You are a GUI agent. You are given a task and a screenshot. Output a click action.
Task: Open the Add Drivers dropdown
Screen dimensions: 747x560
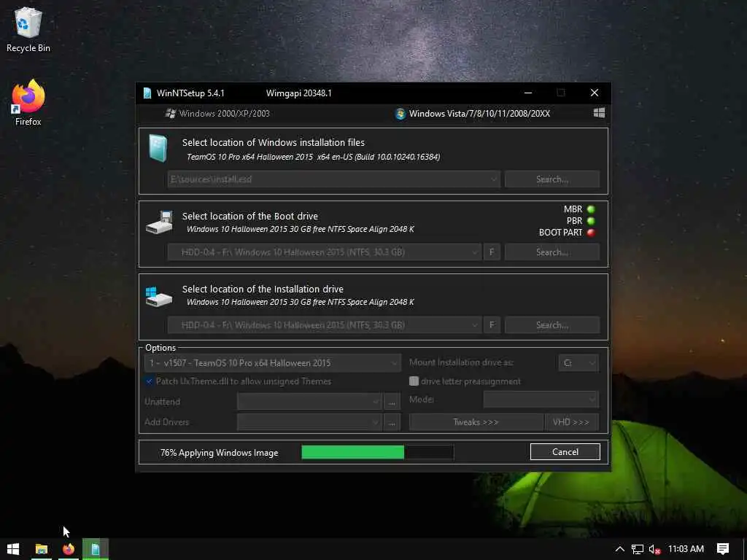coord(309,422)
